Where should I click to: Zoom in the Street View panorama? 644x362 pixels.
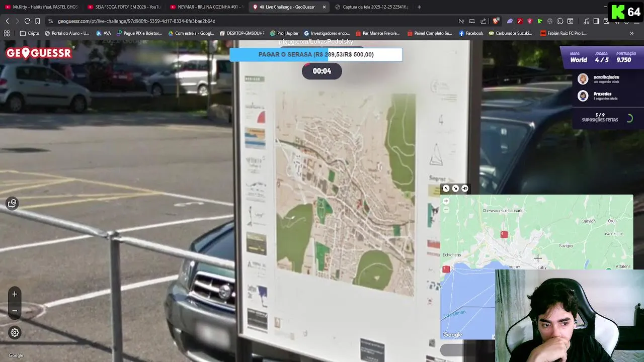point(15,294)
